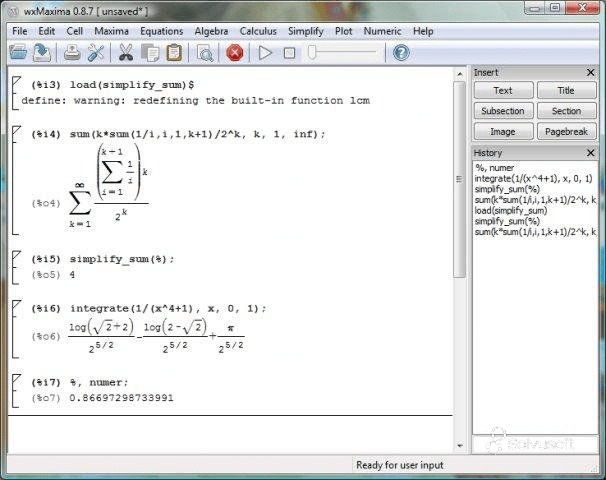606x480 pixels.
Task: Click the %i4 sum input line
Action: point(197,134)
